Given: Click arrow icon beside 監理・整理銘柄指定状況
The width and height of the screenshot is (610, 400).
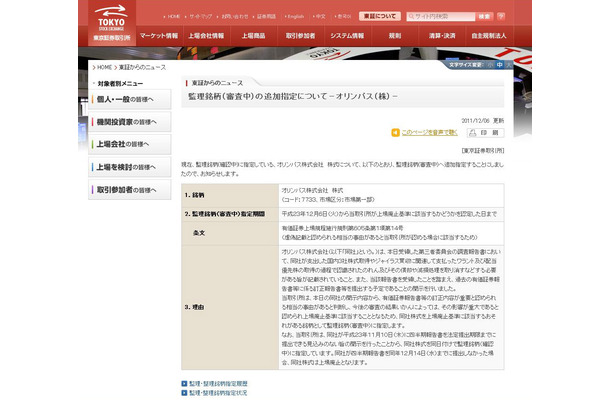Looking at the screenshot, I should 184,393.
